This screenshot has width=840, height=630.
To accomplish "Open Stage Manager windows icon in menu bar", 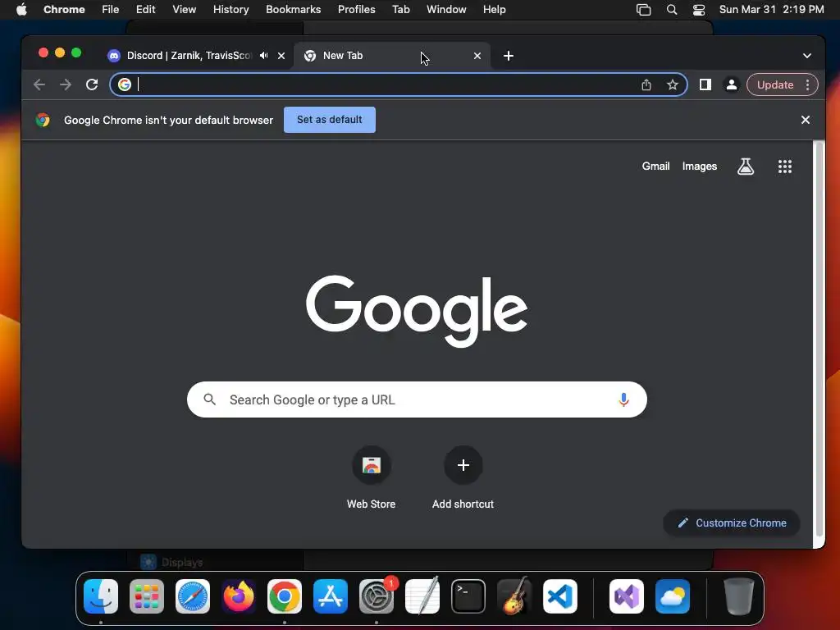I will click(x=643, y=10).
